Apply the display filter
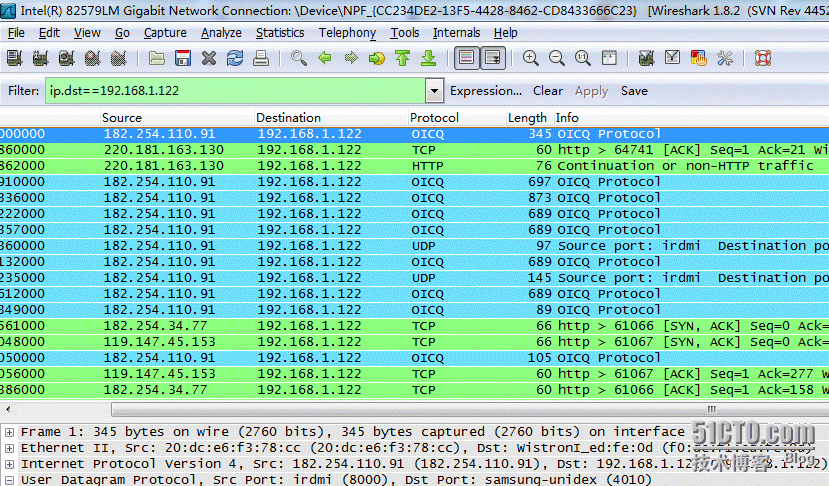 pos(592,91)
